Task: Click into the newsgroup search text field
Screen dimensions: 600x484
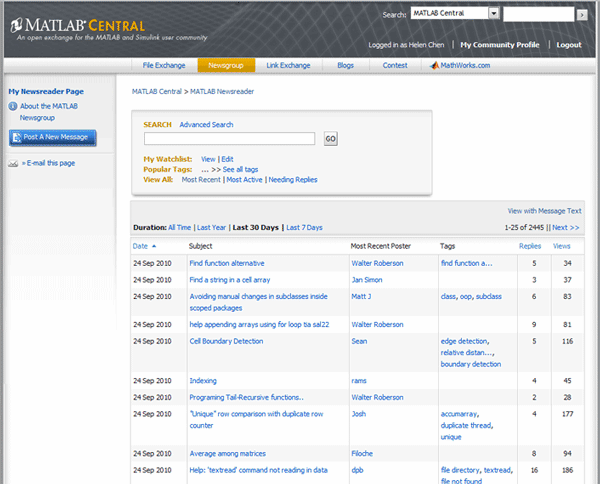Action: [x=229, y=139]
